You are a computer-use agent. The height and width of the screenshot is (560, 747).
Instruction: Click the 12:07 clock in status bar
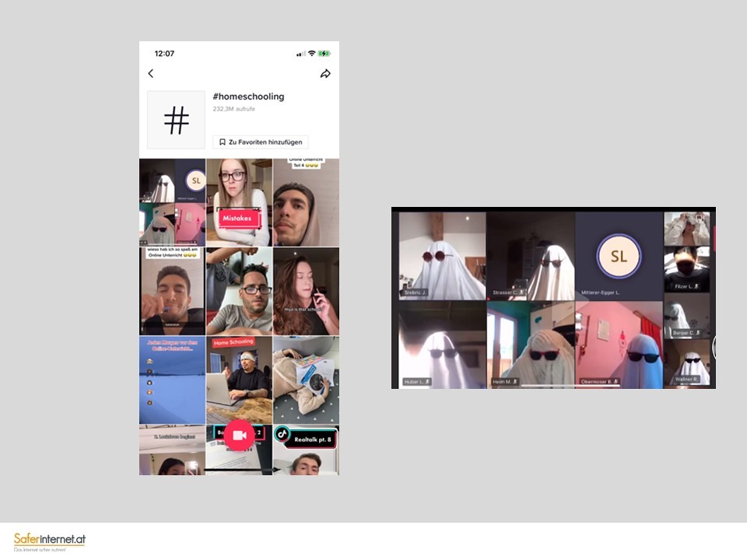164,54
